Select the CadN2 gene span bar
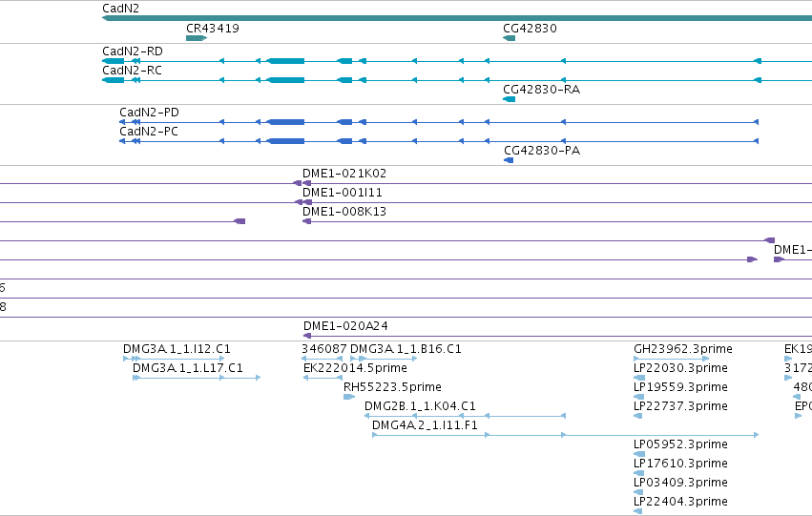 tap(457, 19)
